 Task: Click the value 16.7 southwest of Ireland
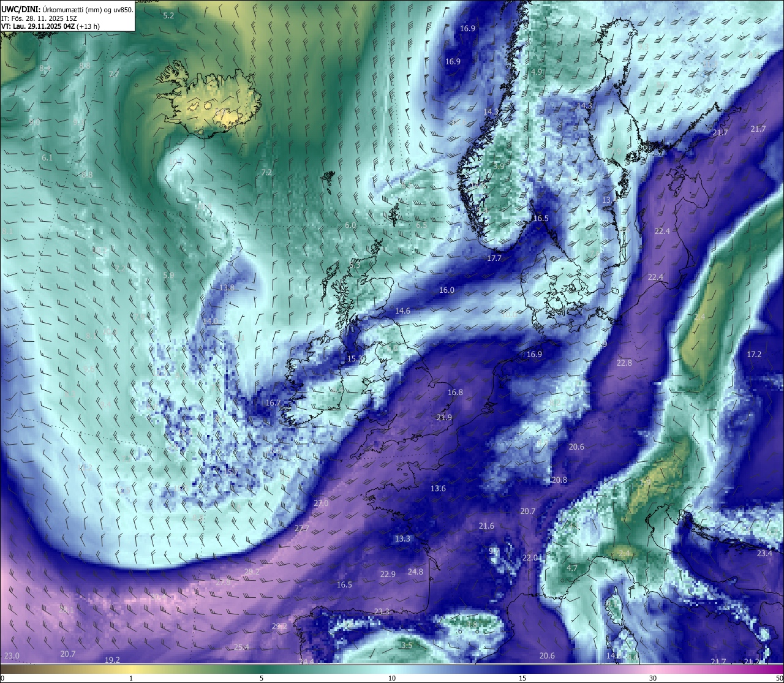pos(273,402)
